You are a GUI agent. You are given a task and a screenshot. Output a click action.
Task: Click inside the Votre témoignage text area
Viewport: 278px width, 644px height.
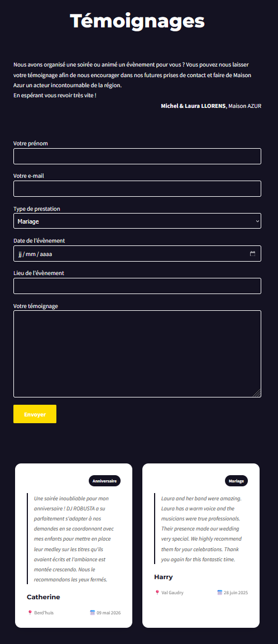137,354
